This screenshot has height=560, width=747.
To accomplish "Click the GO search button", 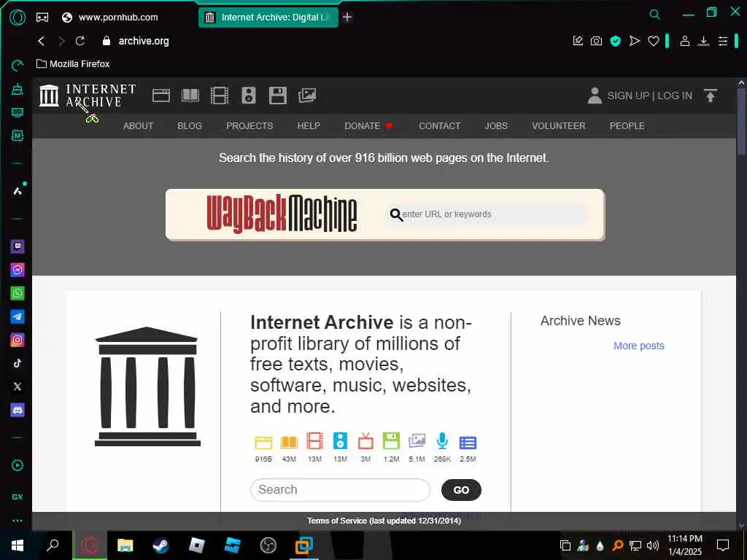I will pyautogui.click(x=461, y=490).
